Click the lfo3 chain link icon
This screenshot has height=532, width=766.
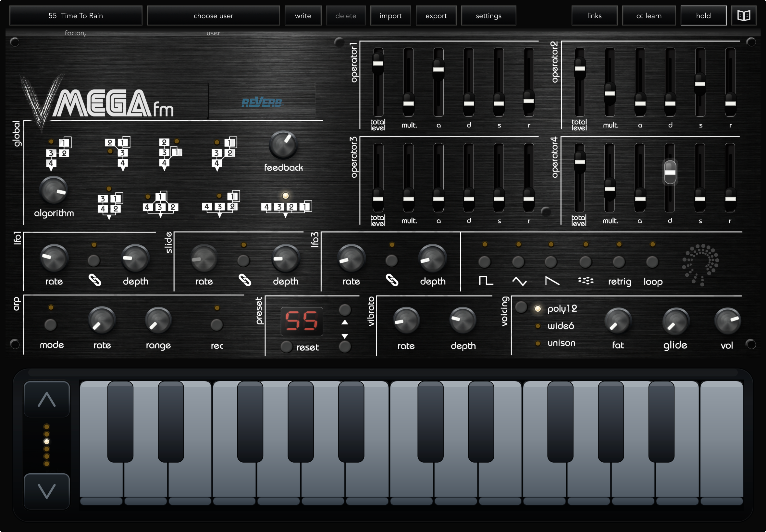(x=392, y=280)
